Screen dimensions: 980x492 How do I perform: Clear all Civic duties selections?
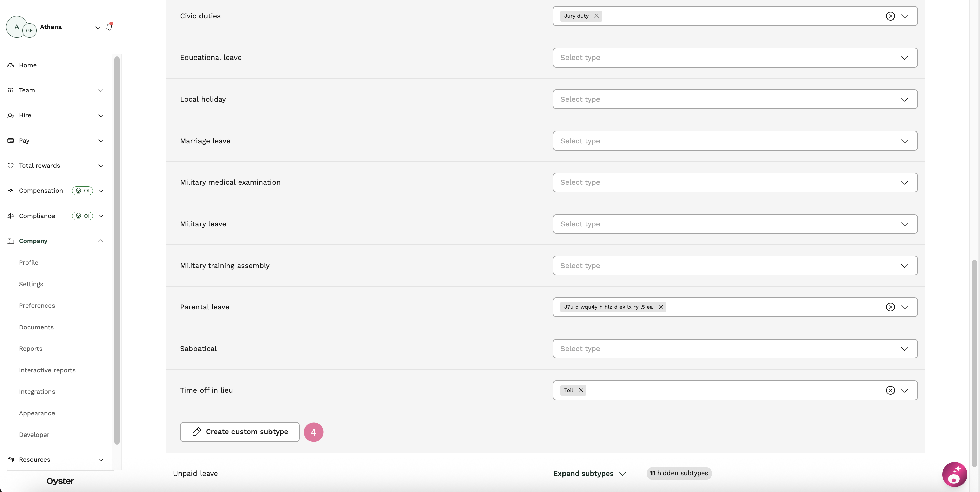click(x=890, y=16)
